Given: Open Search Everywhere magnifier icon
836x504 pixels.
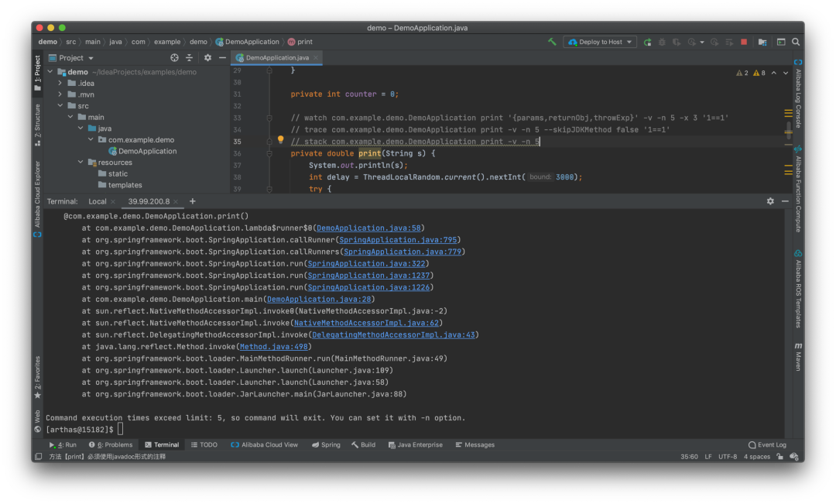Looking at the screenshot, I should point(796,42).
